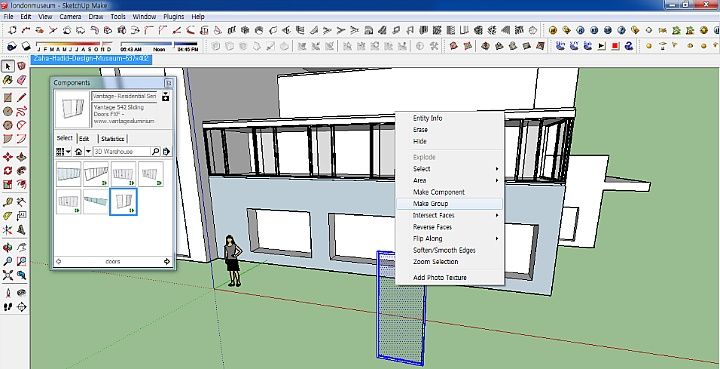The image size is (720, 369).
Task: Choose the Position Camera tool
Action: click(x=8, y=293)
